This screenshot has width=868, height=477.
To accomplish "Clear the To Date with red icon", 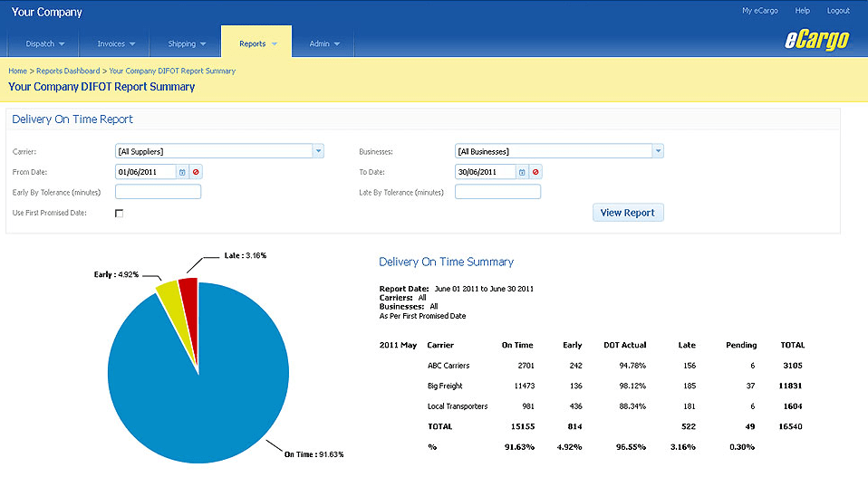I will 535,172.
